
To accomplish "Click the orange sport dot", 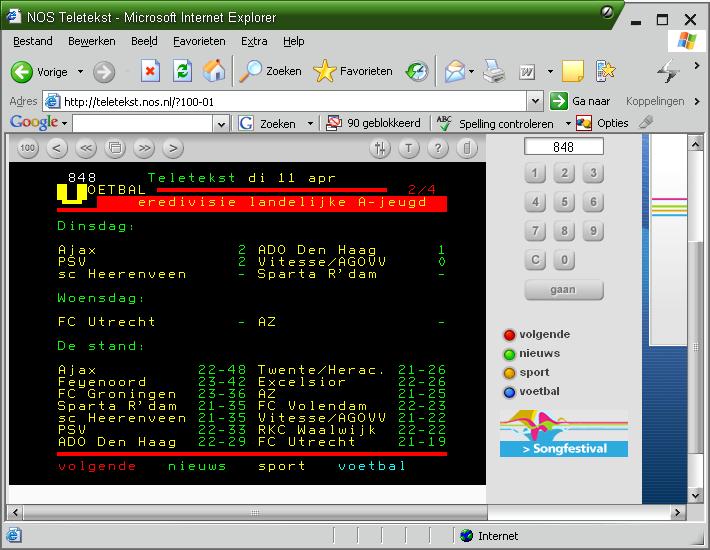I will click(x=509, y=373).
